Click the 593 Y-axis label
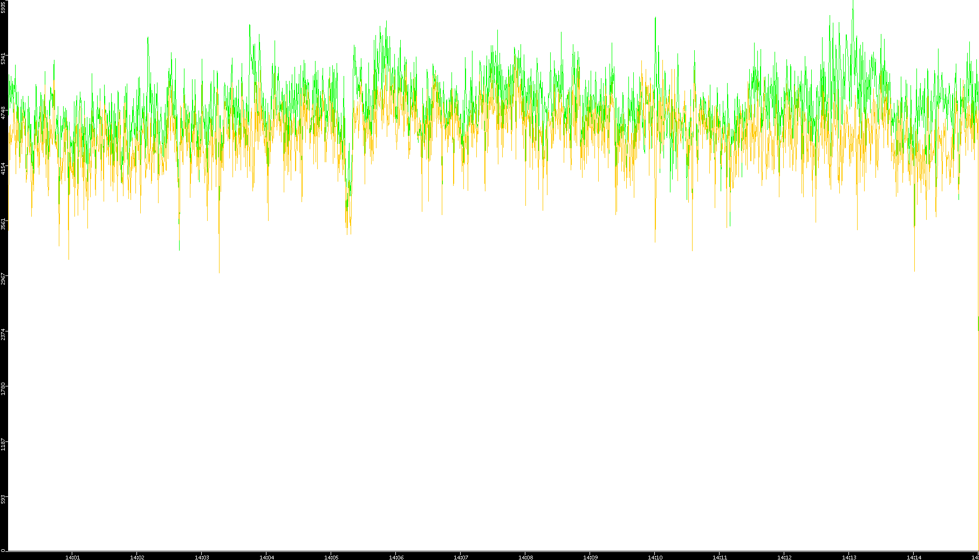The image size is (979, 560). pyautogui.click(x=3, y=500)
